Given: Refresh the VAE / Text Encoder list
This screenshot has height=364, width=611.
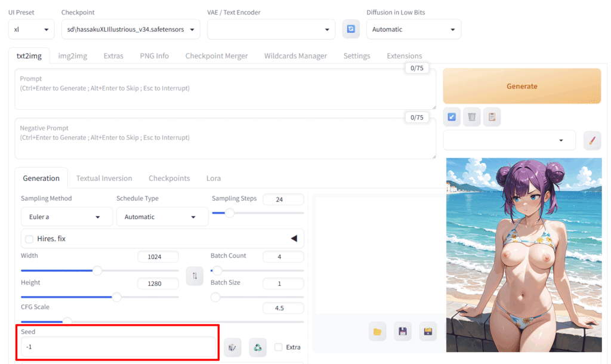Looking at the screenshot, I should 351,29.
